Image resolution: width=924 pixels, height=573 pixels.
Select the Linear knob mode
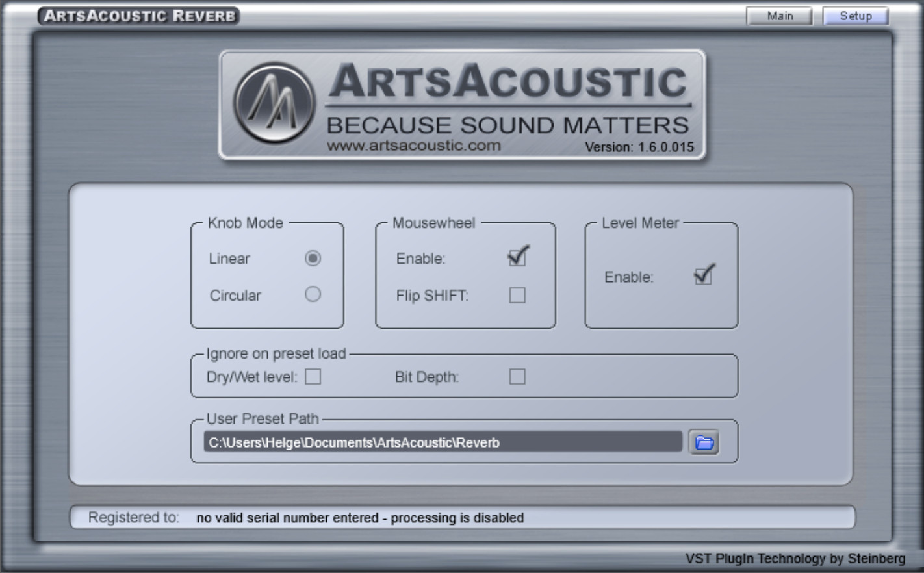click(313, 259)
